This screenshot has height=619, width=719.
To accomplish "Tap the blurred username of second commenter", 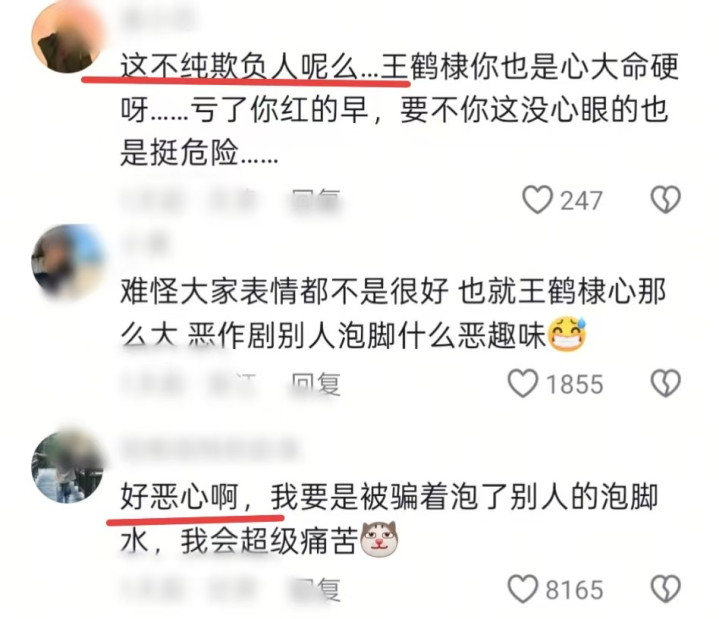I will coord(144,241).
